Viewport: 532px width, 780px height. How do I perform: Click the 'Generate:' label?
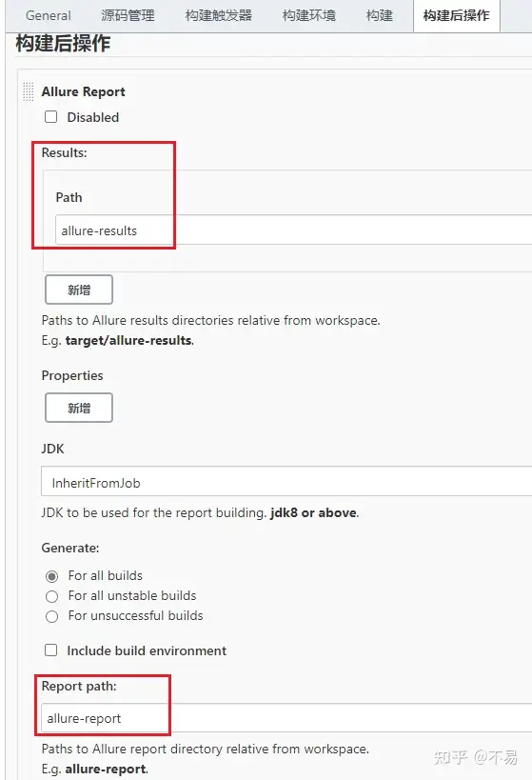pos(70,548)
